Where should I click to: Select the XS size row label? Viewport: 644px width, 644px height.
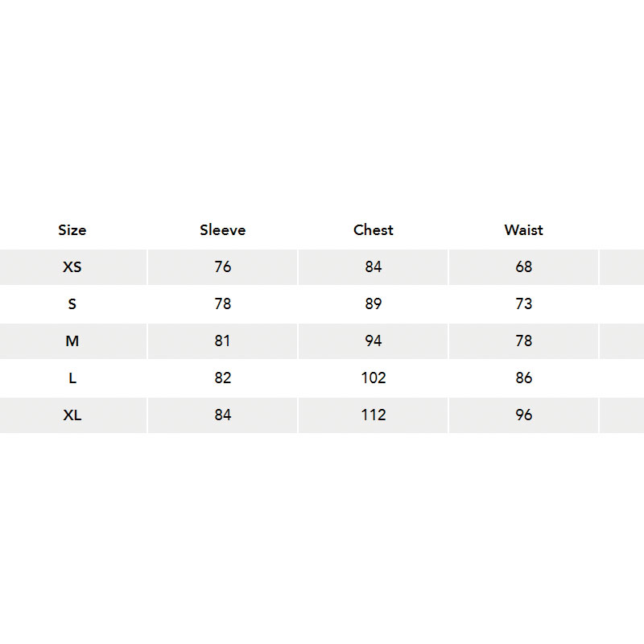click(72, 267)
